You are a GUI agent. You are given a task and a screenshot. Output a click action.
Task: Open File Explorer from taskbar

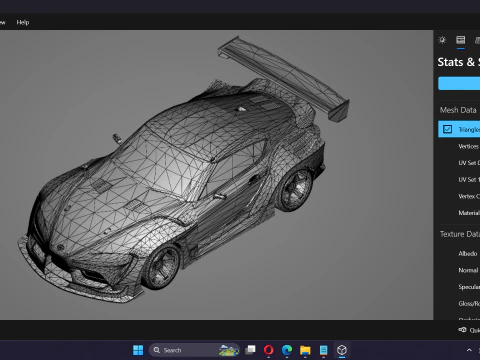click(305, 350)
